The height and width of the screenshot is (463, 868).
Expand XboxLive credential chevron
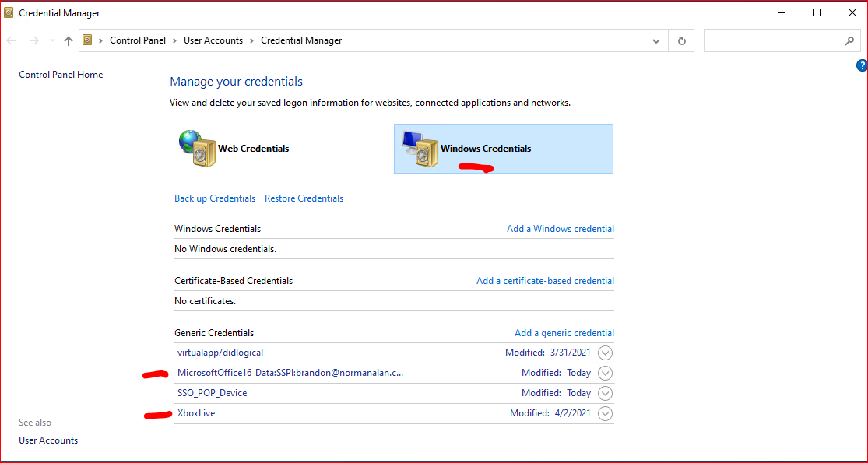click(606, 413)
